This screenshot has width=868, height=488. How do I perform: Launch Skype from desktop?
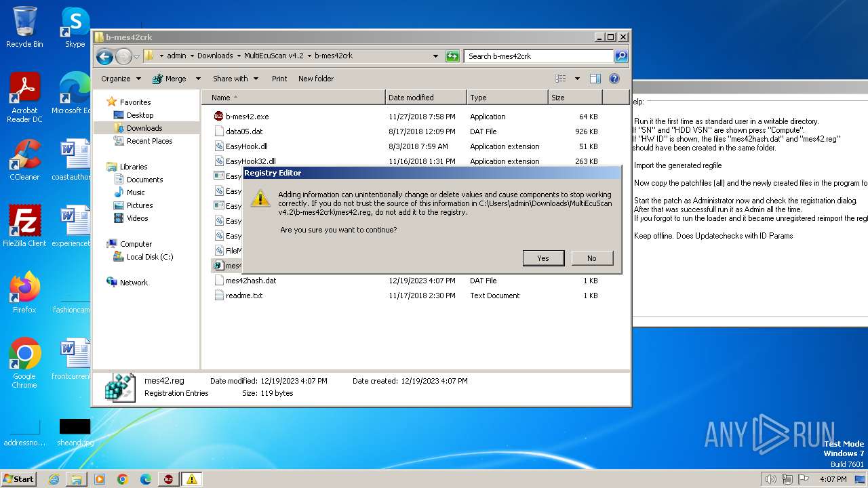[75, 27]
